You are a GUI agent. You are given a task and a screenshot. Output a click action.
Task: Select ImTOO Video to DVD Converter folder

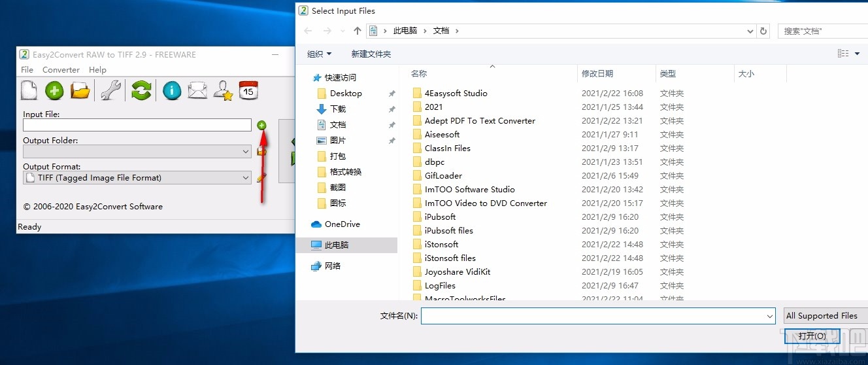coord(486,203)
